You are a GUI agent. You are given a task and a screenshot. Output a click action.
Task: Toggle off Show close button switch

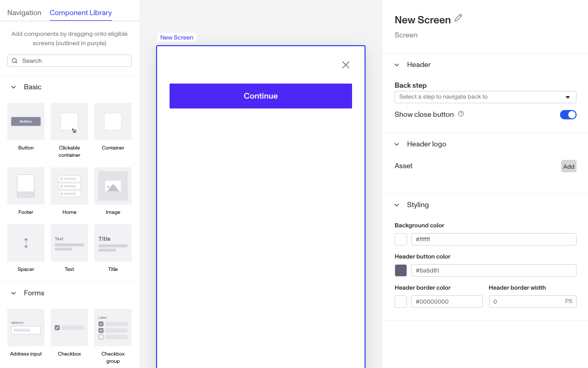[568, 115]
